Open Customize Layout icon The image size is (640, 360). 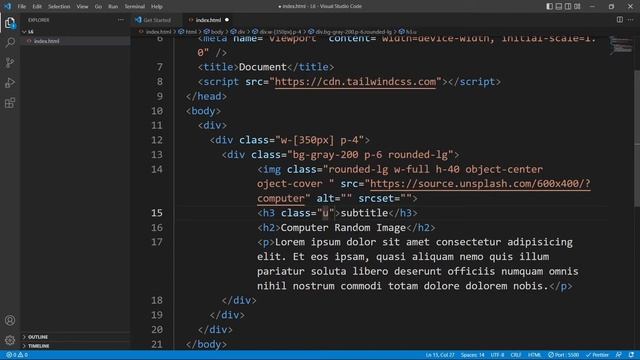(x=577, y=6)
